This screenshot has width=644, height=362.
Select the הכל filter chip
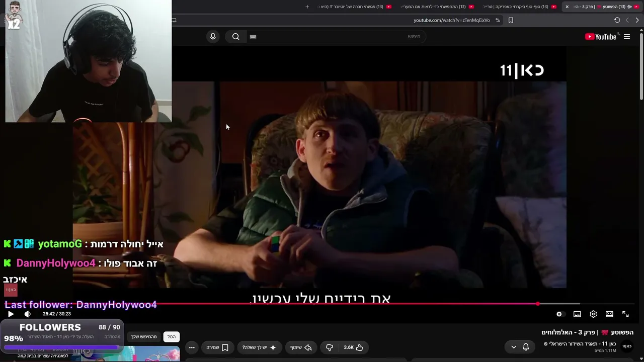[172, 337]
